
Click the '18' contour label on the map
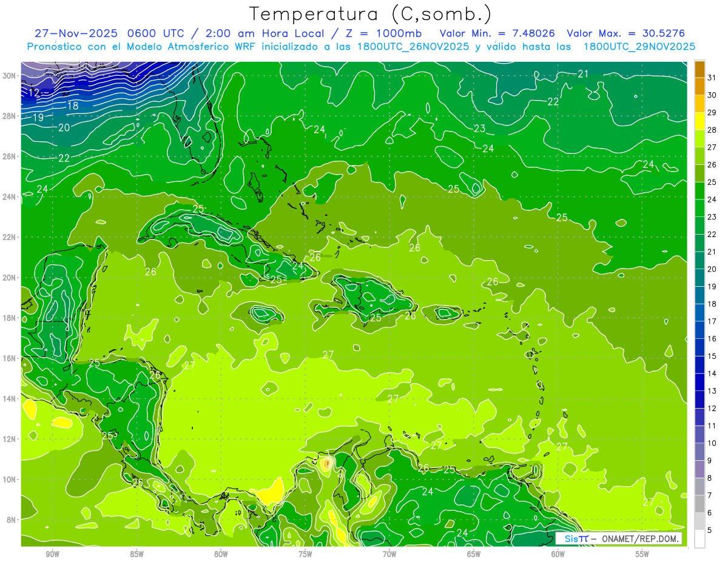[x=73, y=105]
